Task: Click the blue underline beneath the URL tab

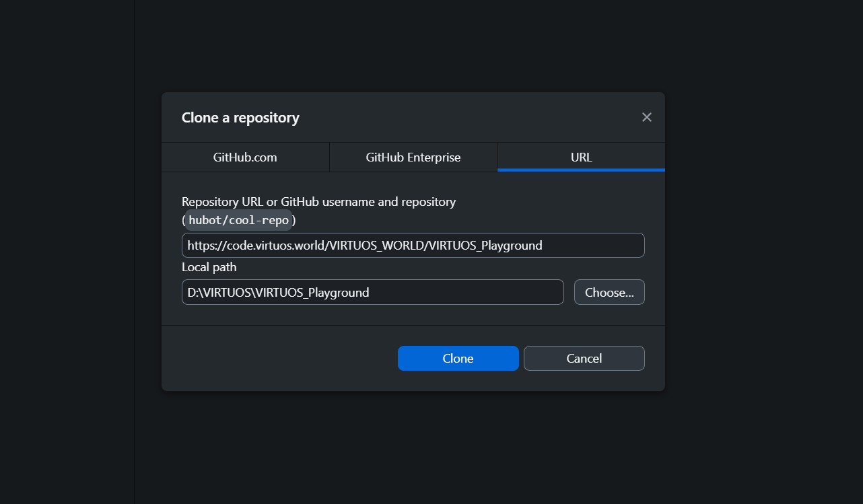Action: click(x=581, y=170)
